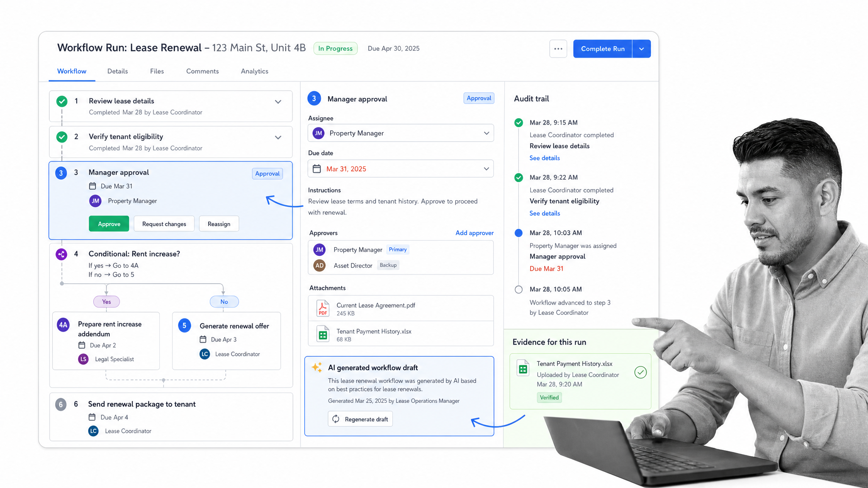Open the Current Lease Agreement.pdf attachment
Screen dimensions: 868x488
[x=401, y=308]
